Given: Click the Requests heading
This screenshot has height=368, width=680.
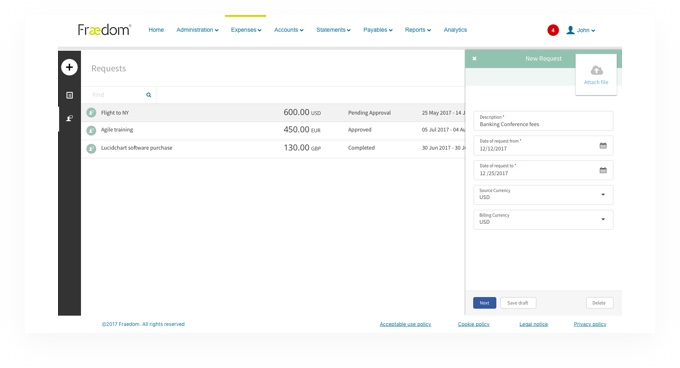Looking at the screenshot, I should coord(108,68).
